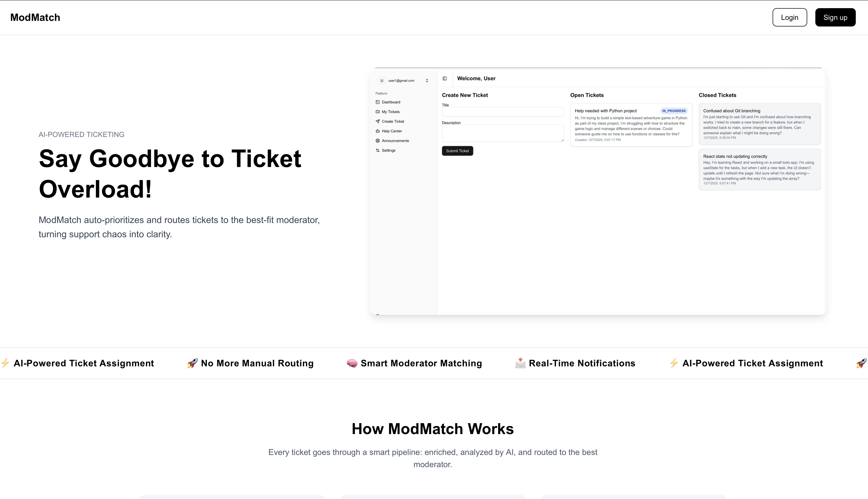868x499 pixels.
Task: Click the Login button
Action: click(x=789, y=18)
